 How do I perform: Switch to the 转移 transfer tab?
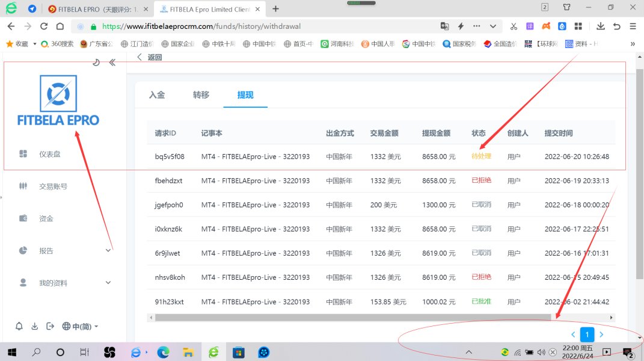click(x=201, y=95)
